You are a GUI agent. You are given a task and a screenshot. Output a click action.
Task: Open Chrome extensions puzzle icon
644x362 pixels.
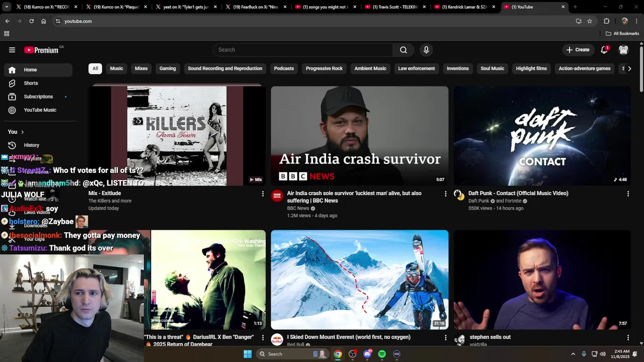607,21
